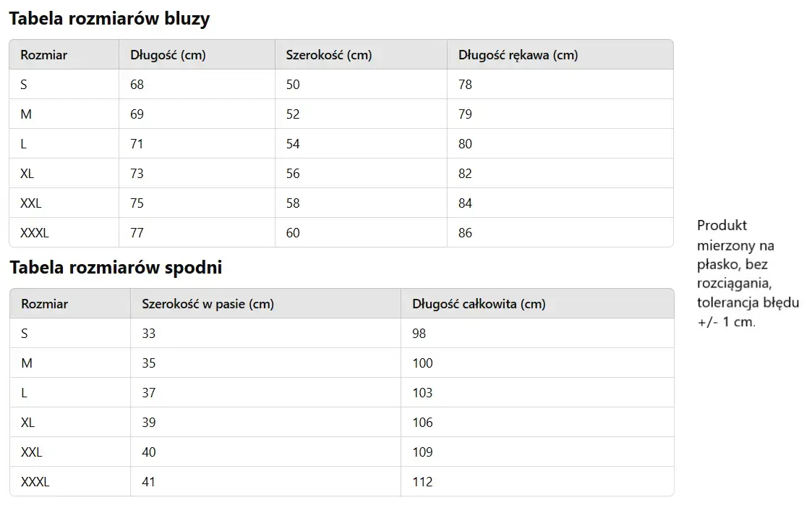Click the 'Długość (cm)' column header

168,55
